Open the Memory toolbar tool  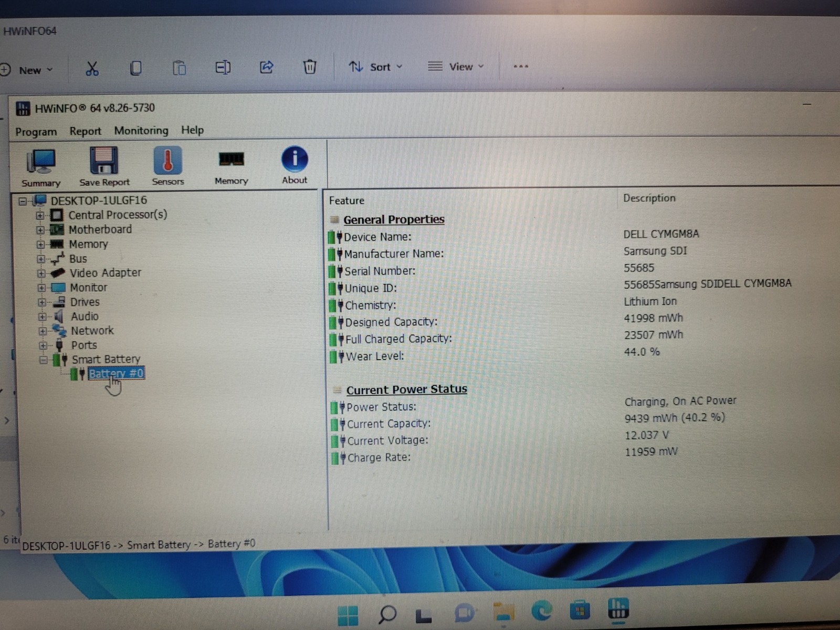[x=231, y=166]
